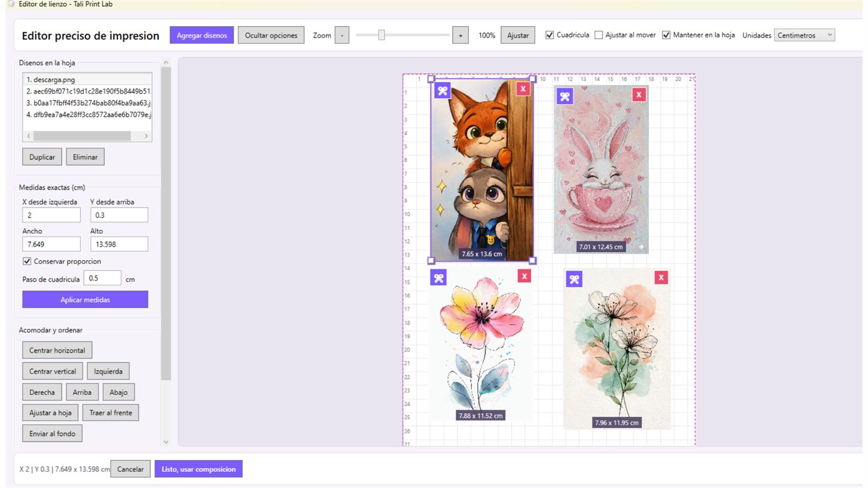The width and height of the screenshot is (868, 488).
Task: Click the Cancelar button
Action: coord(130,469)
